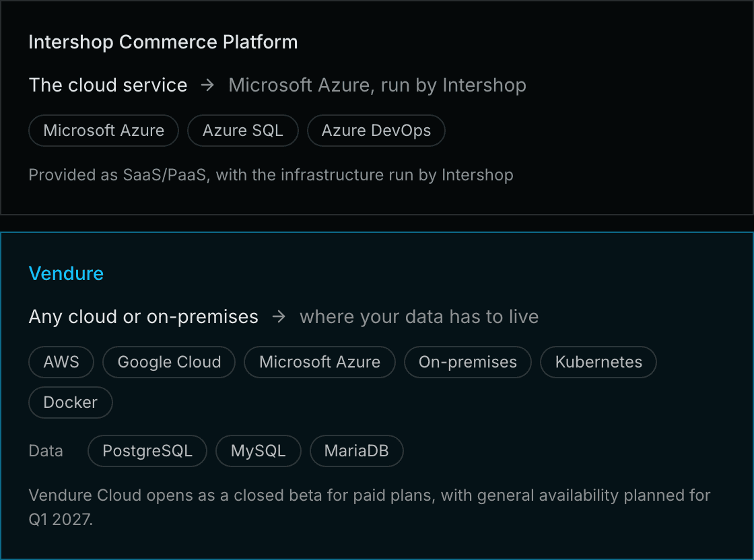Select the On-premises tag
The image size is (754, 560).
tap(468, 362)
